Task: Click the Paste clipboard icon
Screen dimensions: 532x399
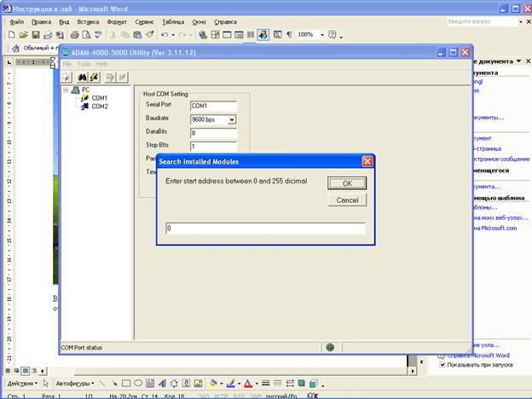Action: (137, 35)
